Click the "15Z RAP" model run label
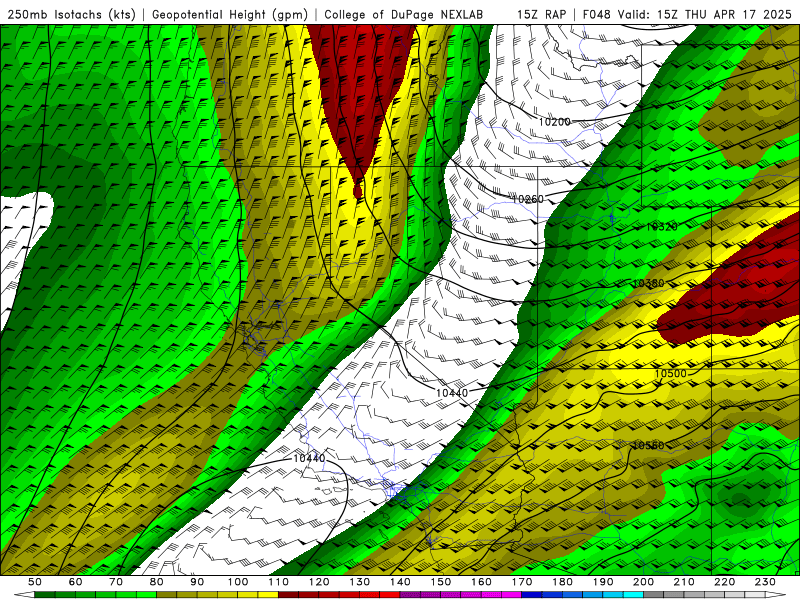The image size is (800, 600). (541, 14)
